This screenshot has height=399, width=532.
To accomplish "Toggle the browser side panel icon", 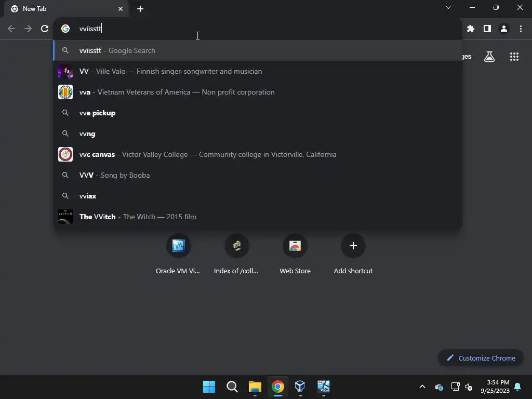I will click(487, 29).
